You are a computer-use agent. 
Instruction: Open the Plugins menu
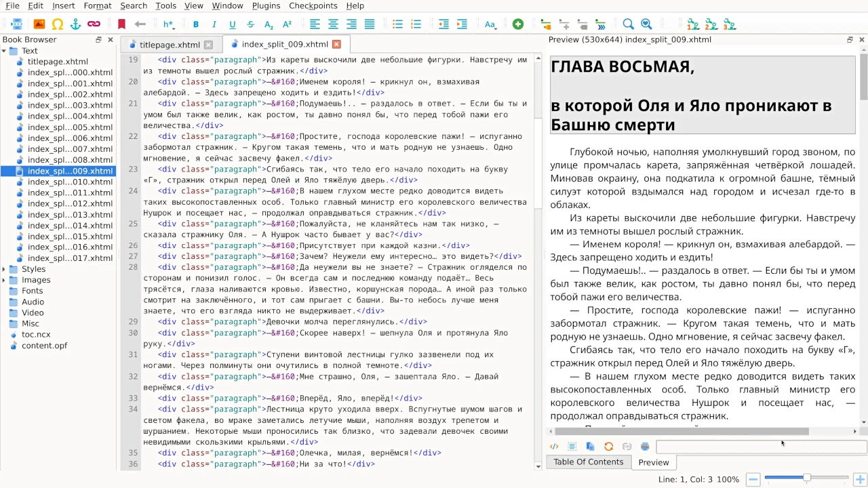(266, 5)
